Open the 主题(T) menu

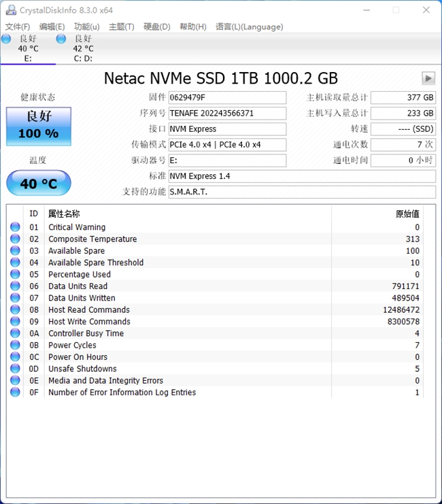122,27
